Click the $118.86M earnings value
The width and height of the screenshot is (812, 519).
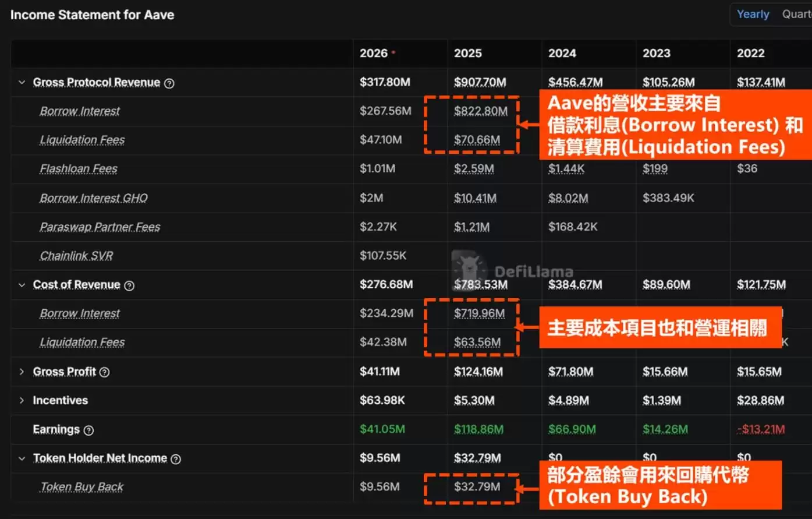[478, 429]
